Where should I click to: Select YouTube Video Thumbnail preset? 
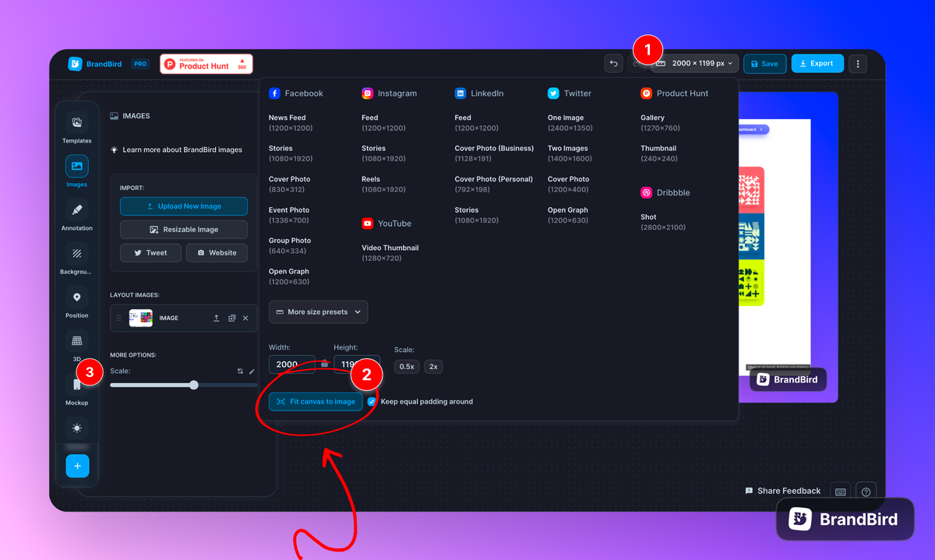pyautogui.click(x=390, y=253)
